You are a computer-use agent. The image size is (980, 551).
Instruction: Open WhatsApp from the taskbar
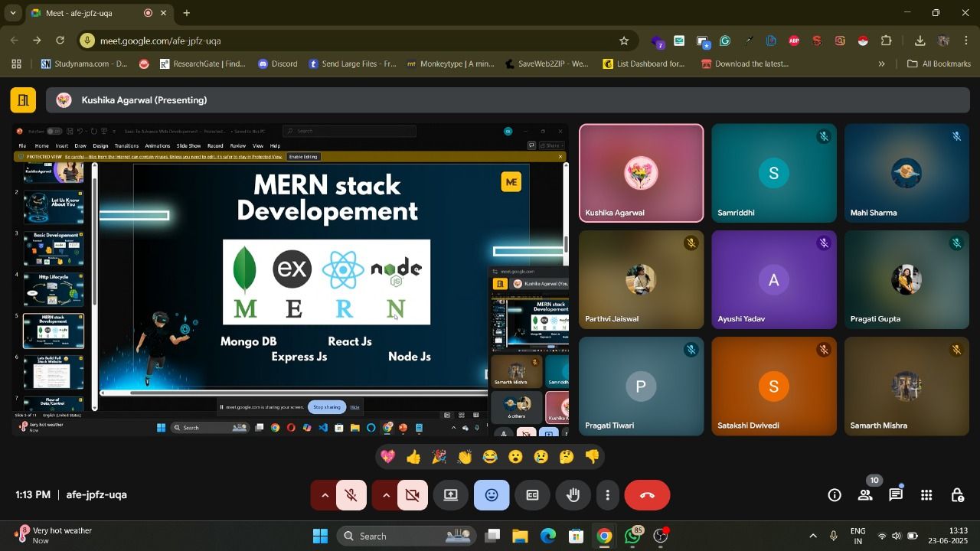point(632,536)
